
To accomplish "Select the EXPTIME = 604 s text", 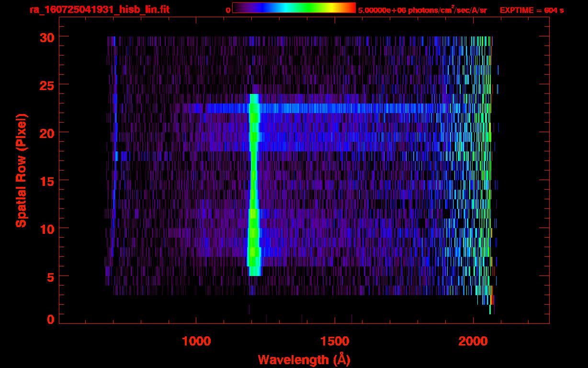I will point(531,10).
